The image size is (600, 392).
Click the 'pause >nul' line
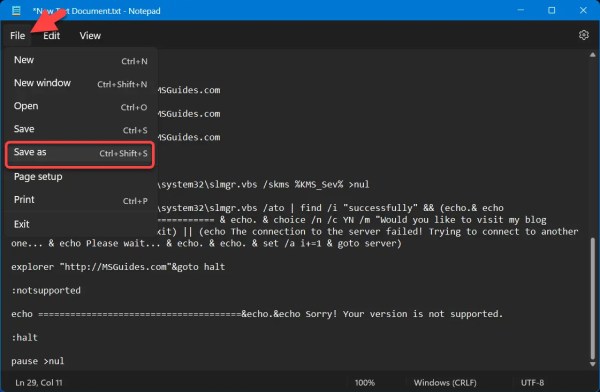38,361
